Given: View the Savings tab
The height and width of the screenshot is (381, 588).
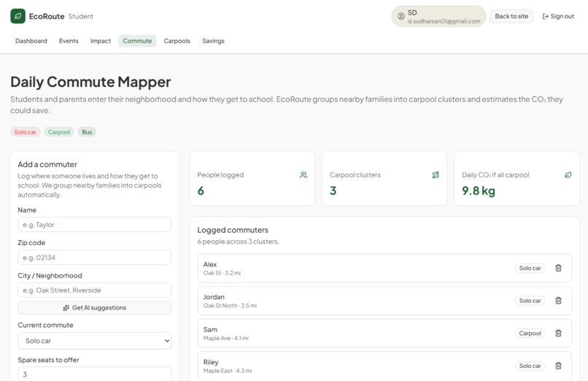Looking at the screenshot, I should [213, 41].
